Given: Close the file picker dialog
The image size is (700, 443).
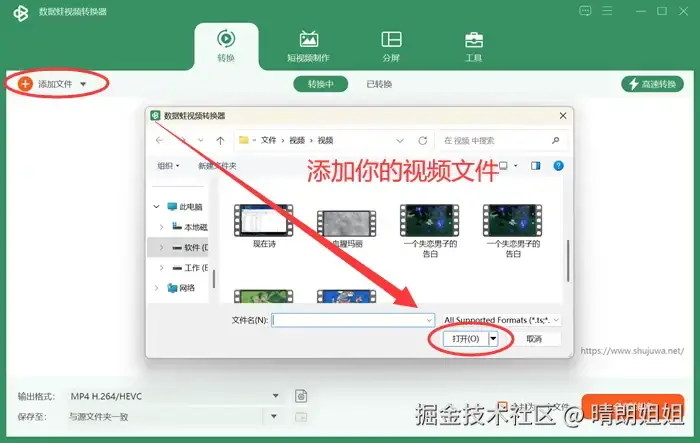Looking at the screenshot, I should pyautogui.click(x=563, y=116).
